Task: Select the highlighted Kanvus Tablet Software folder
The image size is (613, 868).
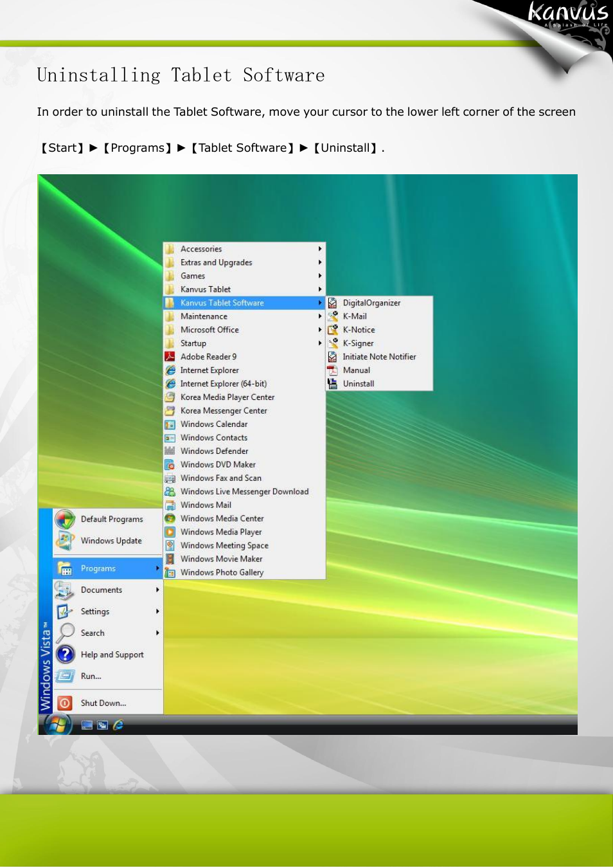Action: coord(245,303)
